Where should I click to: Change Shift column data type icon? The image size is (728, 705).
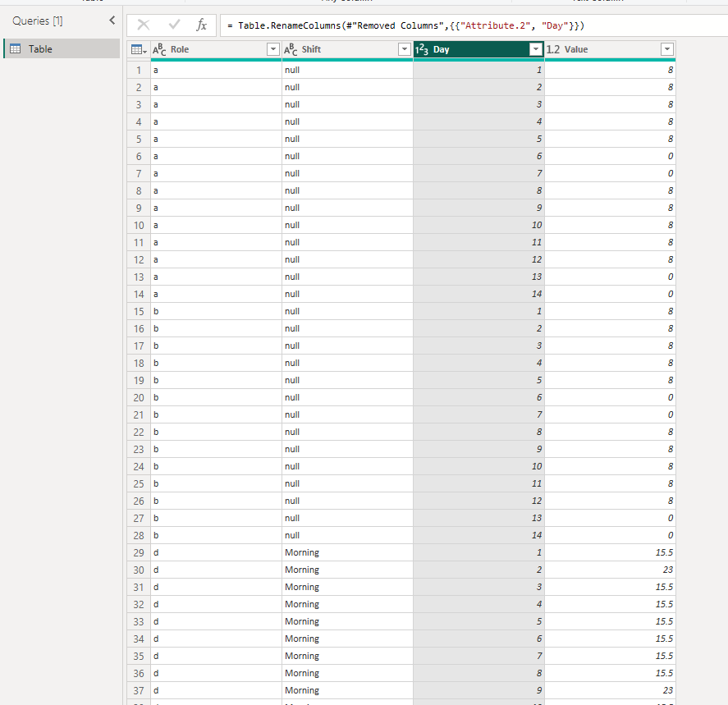coord(291,49)
